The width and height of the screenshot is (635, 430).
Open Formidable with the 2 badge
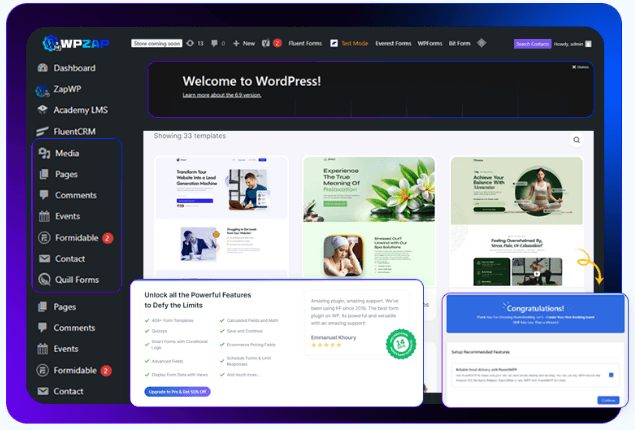click(76, 238)
